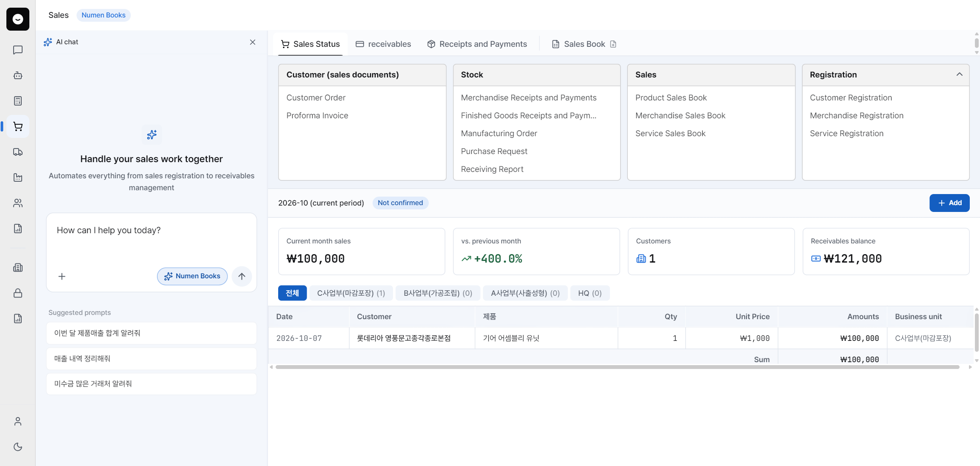Click the trend arrow icon beside +400.0%
The image size is (980, 466).
tap(466, 259)
